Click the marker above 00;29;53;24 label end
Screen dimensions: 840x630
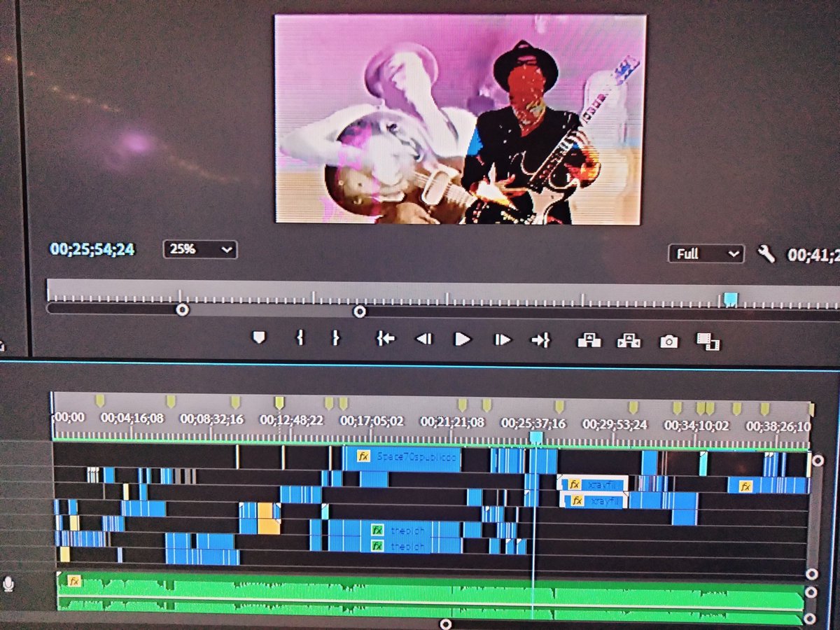(633, 407)
